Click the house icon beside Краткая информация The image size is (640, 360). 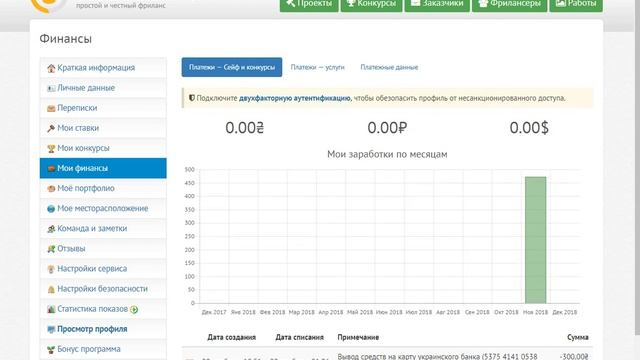[x=51, y=68]
